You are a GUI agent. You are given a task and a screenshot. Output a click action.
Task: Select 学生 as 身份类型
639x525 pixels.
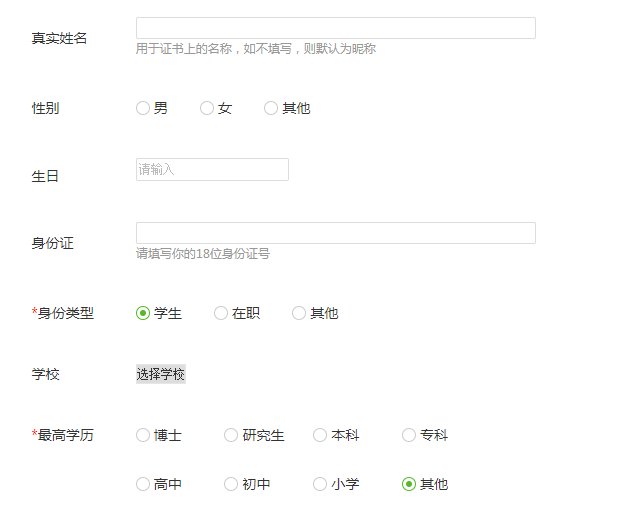point(143,313)
